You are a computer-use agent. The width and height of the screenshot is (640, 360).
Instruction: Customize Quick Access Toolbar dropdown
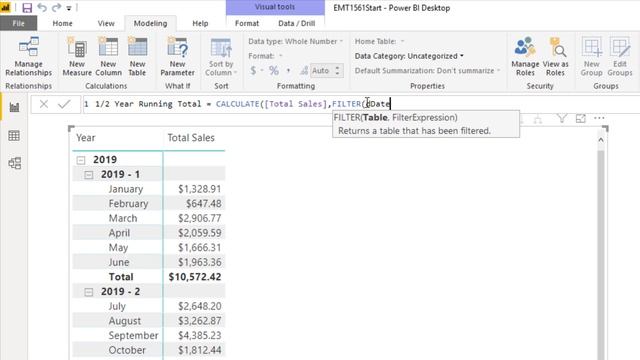tap(69, 8)
